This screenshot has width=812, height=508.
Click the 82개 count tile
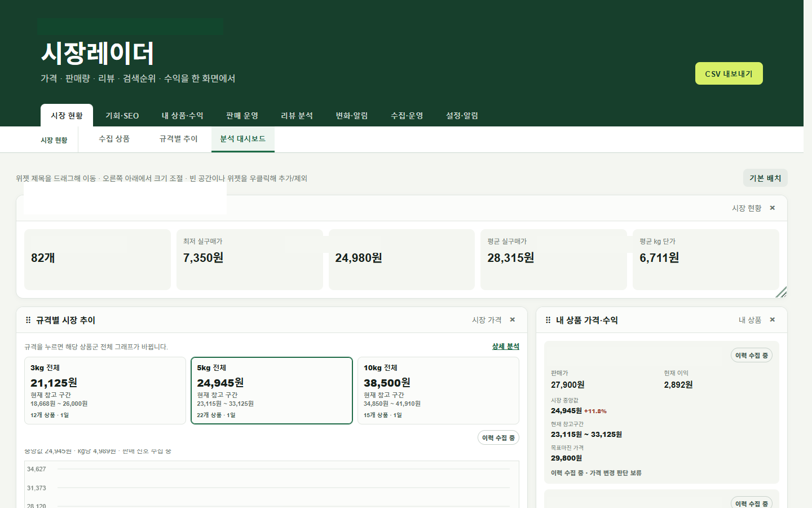coord(98,260)
